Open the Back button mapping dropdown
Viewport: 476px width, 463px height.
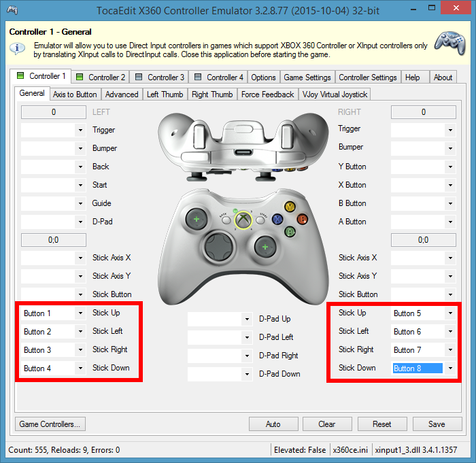coord(80,167)
